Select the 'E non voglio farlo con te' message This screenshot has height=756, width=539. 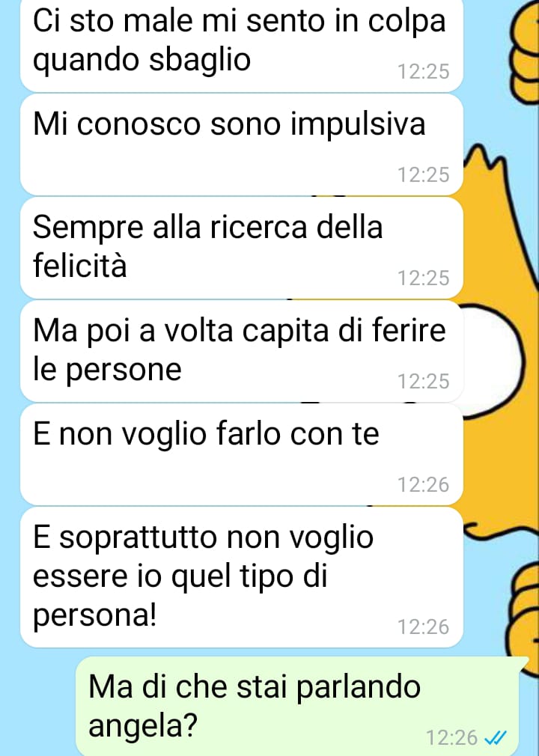point(242,454)
